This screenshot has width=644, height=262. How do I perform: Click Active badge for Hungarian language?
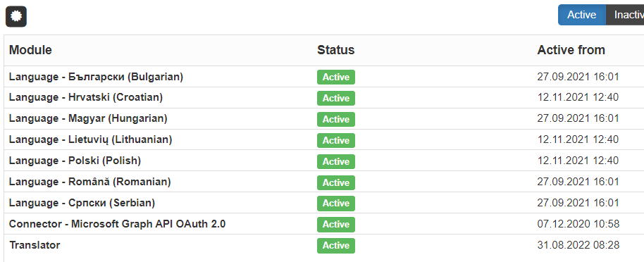click(x=336, y=119)
